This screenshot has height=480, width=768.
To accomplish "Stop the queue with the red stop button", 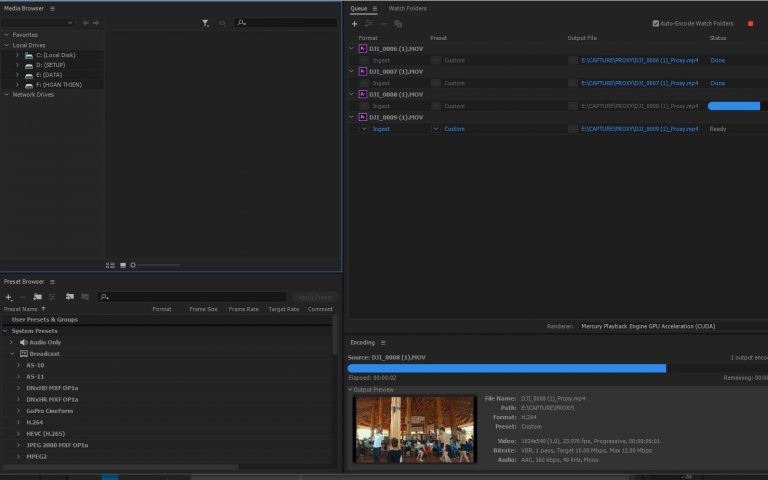I will 750,23.
